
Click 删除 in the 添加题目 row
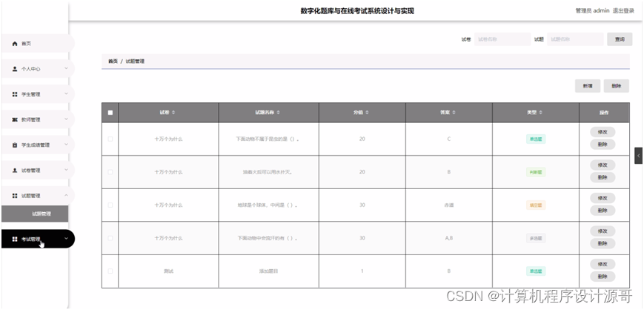602,277
